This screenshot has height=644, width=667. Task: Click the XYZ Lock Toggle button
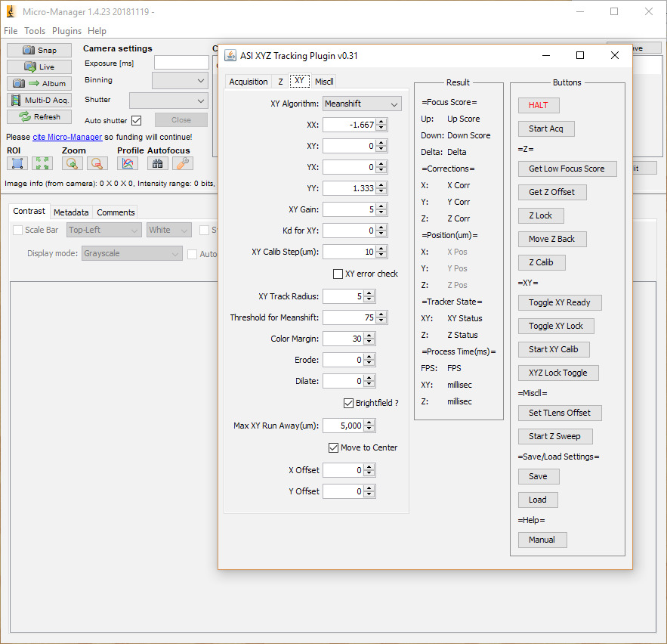pos(558,373)
